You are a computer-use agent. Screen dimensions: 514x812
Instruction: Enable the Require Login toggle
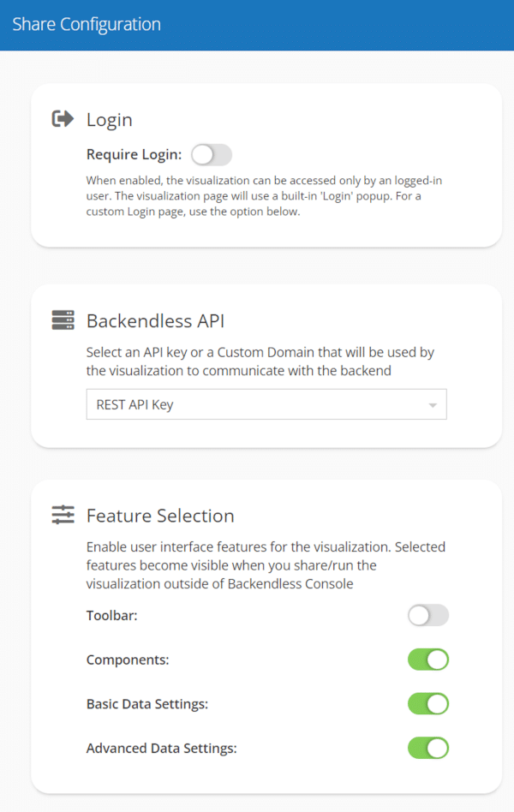tap(212, 154)
